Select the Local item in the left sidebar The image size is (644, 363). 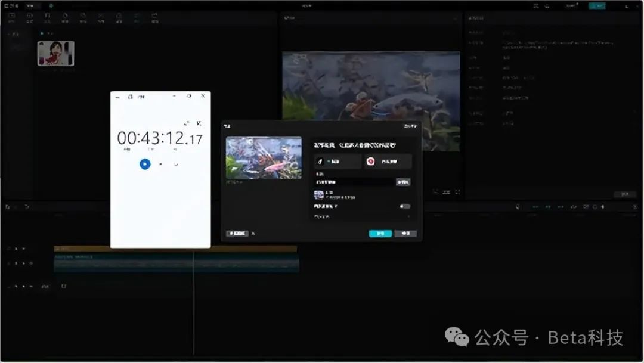[x=15, y=34]
